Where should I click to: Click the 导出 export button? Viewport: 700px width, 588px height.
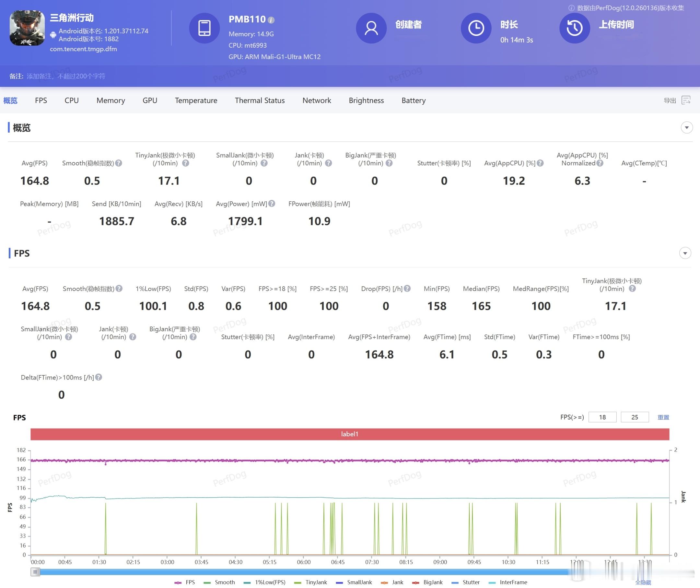click(669, 100)
